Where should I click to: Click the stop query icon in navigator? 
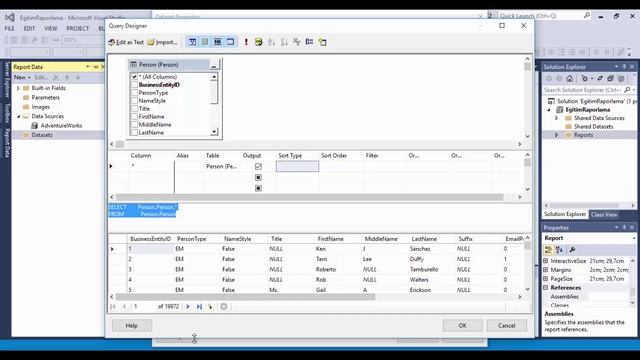click(224, 307)
